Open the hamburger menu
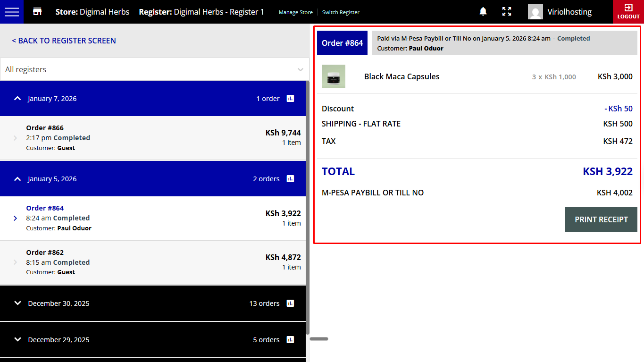The width and height of the screenshot is (644, 362). pyautogui.click(x=11, y=12)
